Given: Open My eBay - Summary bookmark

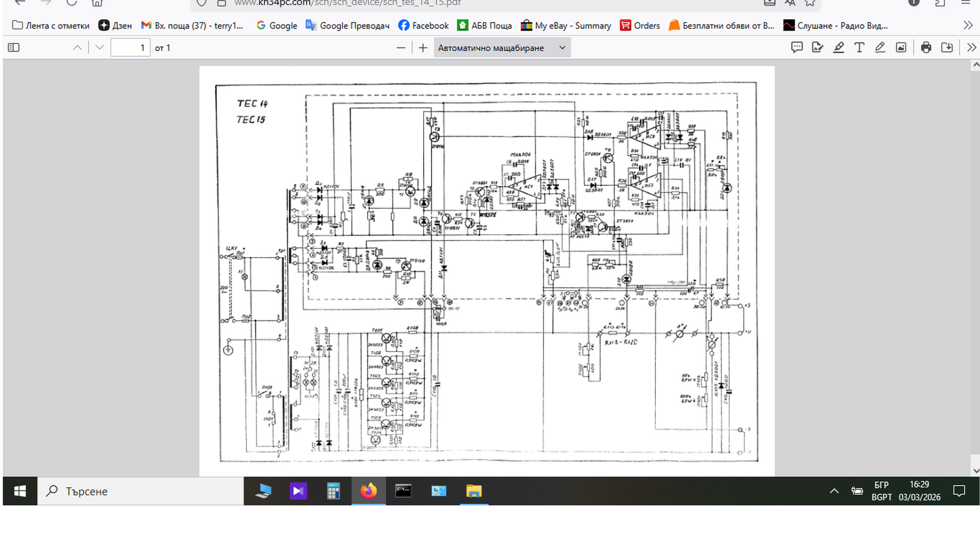Looking at the screenshot, I should [x=566, y=26].
